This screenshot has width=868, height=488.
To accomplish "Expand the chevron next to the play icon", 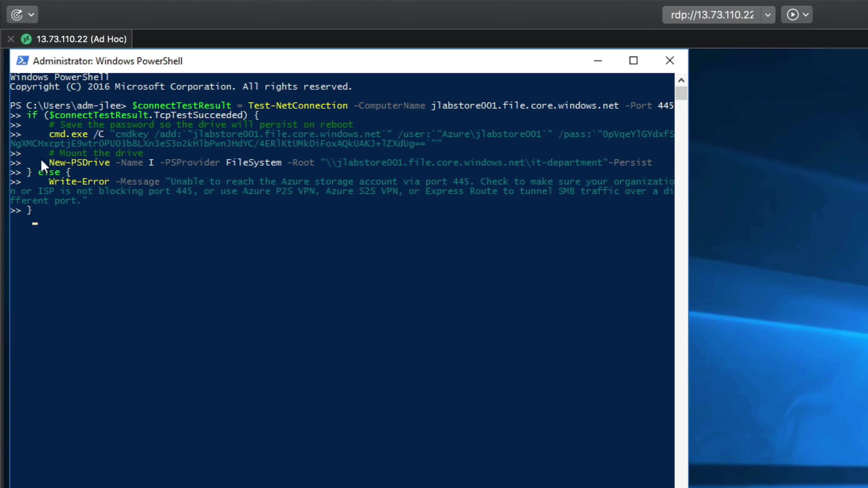I will (806, 15).
